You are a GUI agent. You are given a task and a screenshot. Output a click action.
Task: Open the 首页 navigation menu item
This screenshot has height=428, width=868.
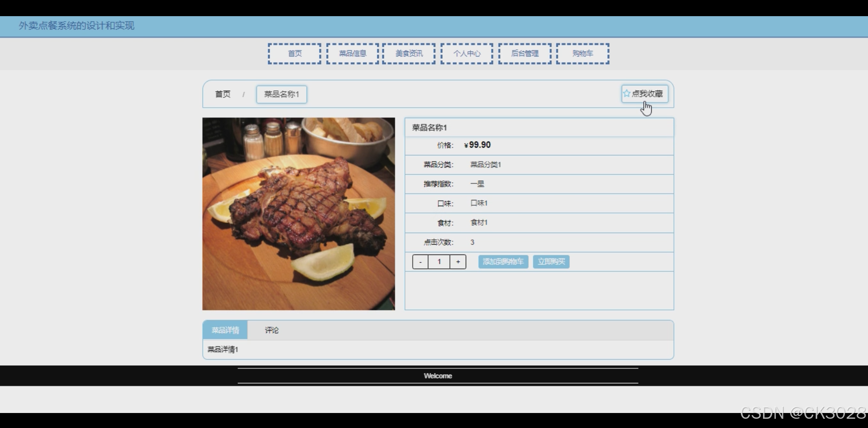(x=295, y=54)
